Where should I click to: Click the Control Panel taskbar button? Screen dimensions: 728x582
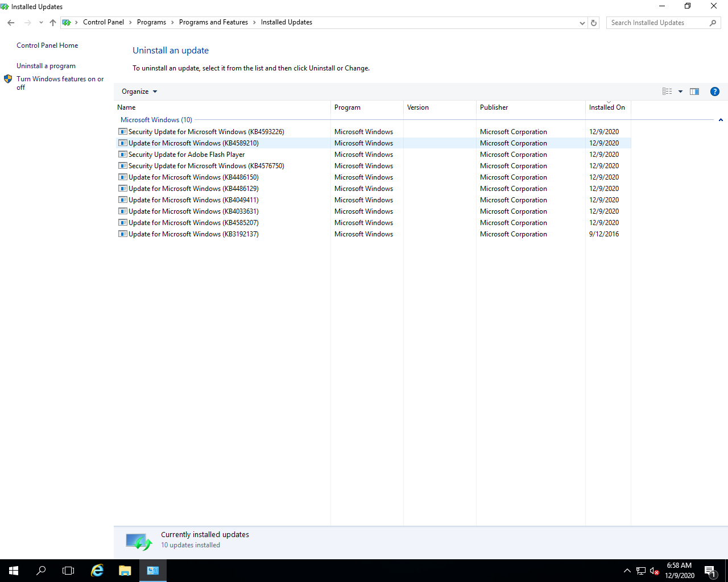(153, 571)
